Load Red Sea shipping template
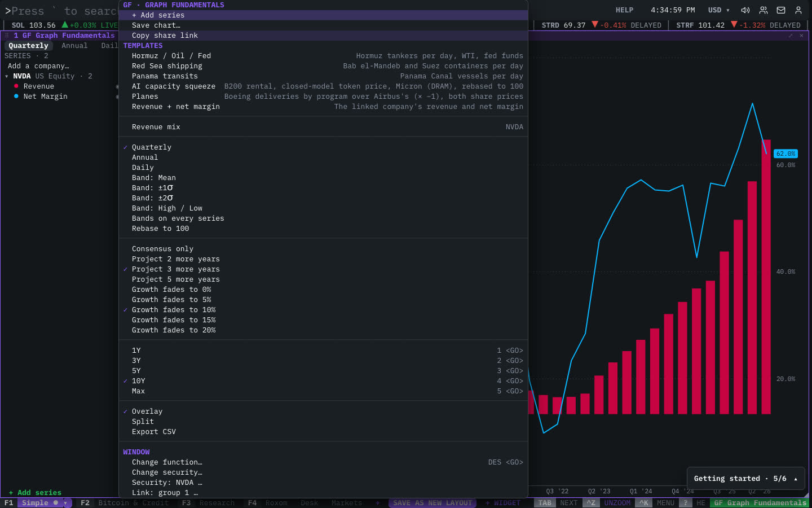 (323, 66)
